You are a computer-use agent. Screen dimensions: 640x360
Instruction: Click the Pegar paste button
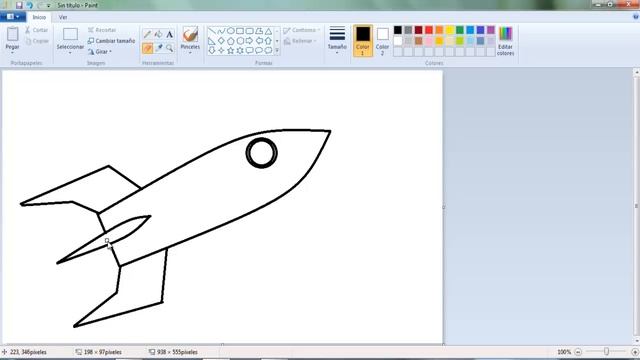pos(12,38)
